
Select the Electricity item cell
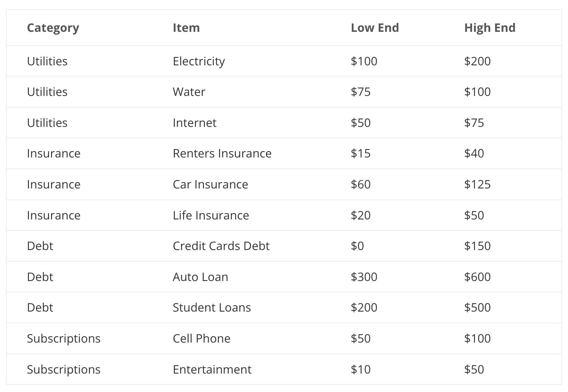pyautogui.click(x=199, y=61)
